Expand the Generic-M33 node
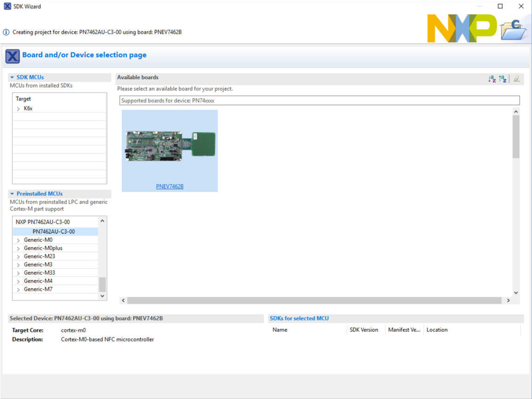Image resolution: width=532 pixels, height=399 pixels. click(18, 273)
